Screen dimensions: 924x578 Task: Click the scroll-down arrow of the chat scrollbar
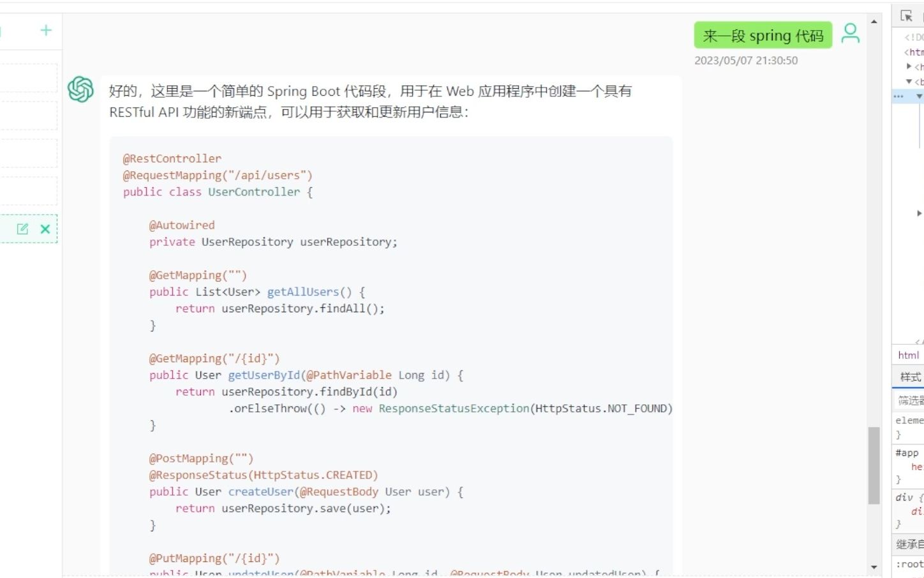[x=874, y=567]
